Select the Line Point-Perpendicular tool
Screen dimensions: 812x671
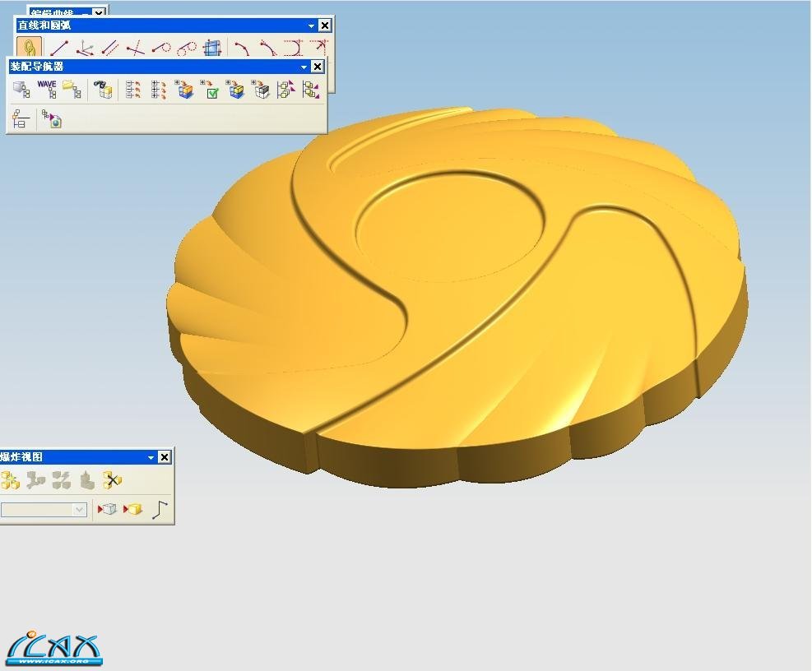pos(136,49)
